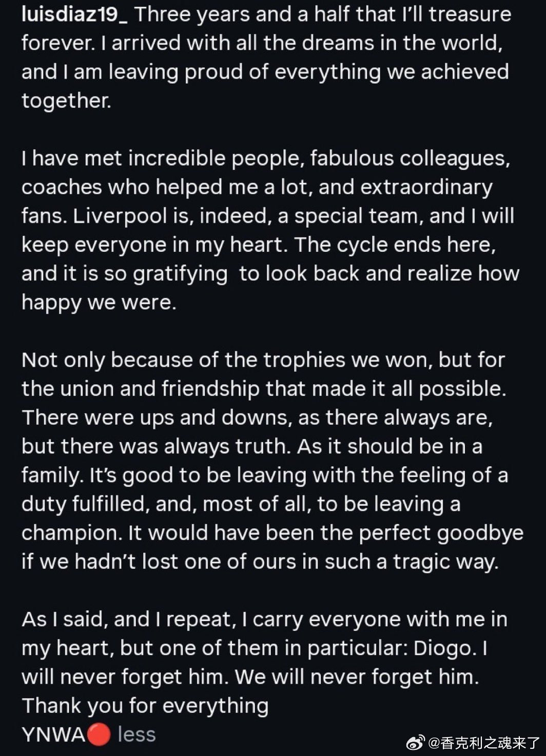Image resolution: width=546 pixels, height=756 pixels.
Task: Click the word 'together.' ending the first paragraph
Action: tap(66, 101)
